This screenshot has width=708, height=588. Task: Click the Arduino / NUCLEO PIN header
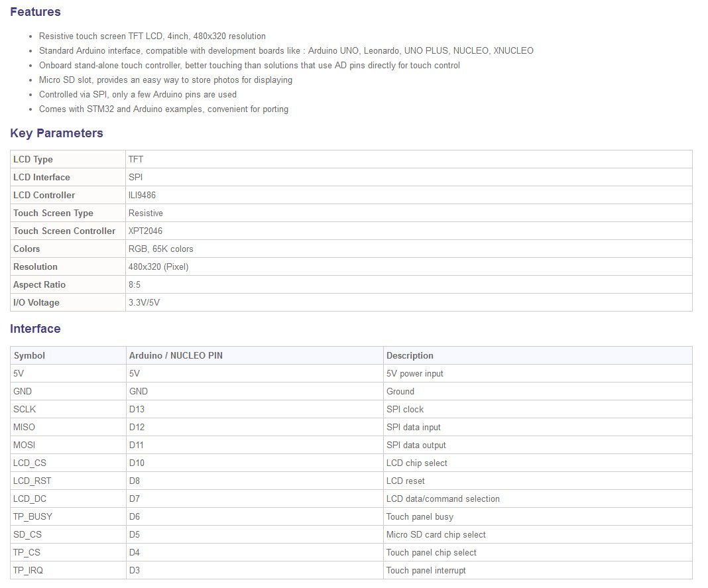(x=176, y=355)
